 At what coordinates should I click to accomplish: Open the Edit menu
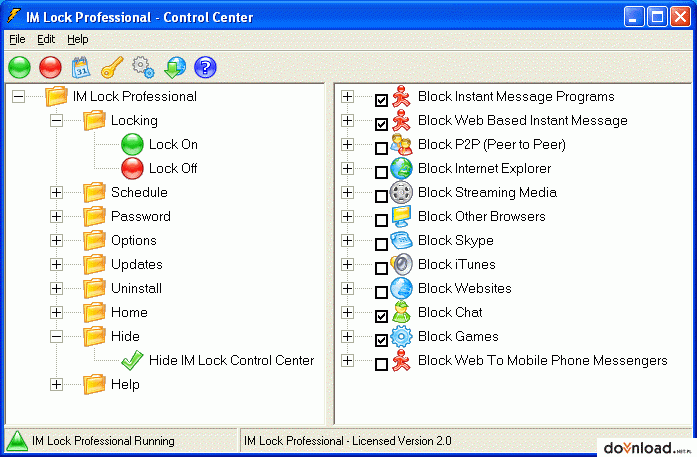(46, 40)
